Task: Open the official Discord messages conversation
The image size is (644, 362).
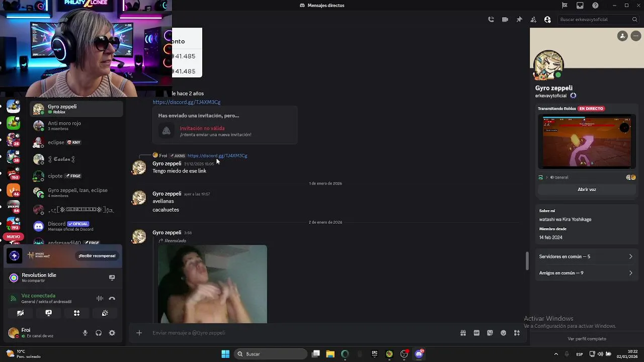Action: [76, 226]
